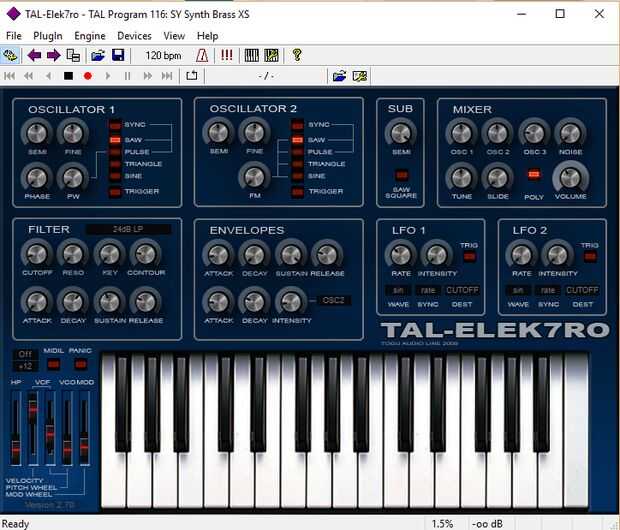Open the +12 transpose selector
This screenshot has width=620, height=530.
25,366
